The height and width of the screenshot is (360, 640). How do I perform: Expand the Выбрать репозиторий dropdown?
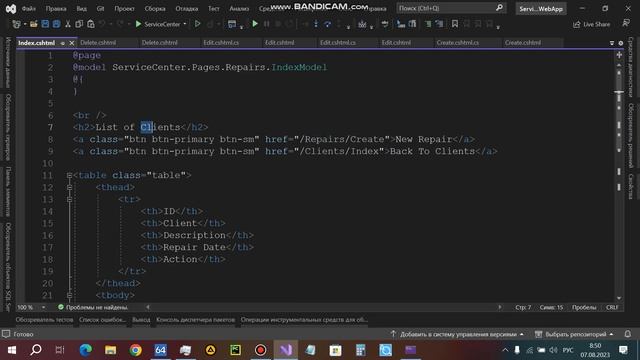click(611, 334)
